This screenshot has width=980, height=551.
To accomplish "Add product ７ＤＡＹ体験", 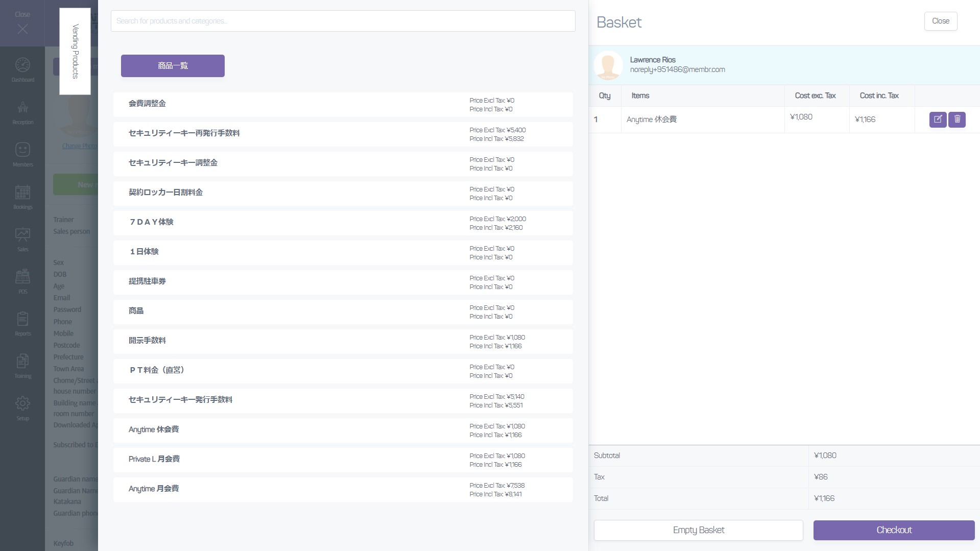I will point(343,223).
